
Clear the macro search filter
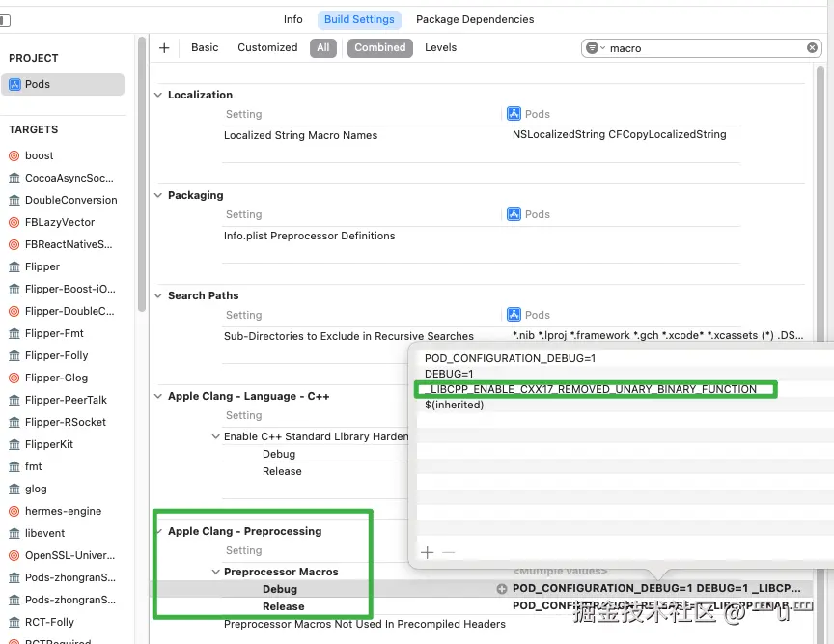pyautogui.click(x=812, y=48)
